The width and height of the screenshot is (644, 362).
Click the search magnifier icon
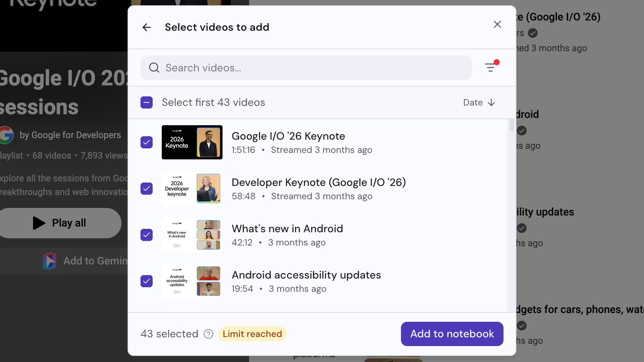click(x=154, y=68)
